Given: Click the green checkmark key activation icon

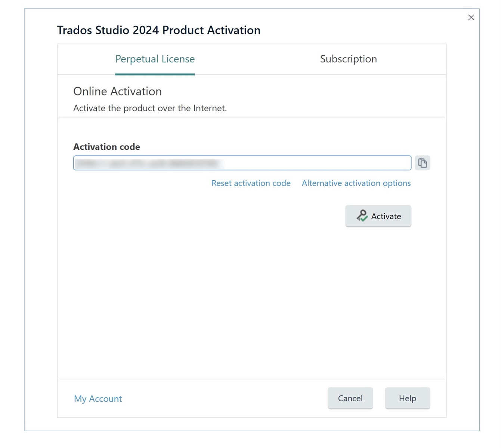Looking at the screenshot, I should click(362, 216).
